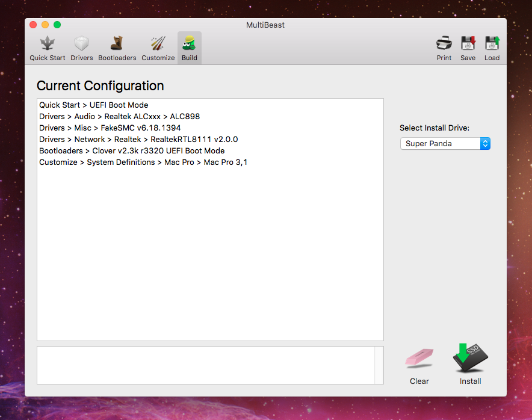Load a saved configuration

pos(492,48)
